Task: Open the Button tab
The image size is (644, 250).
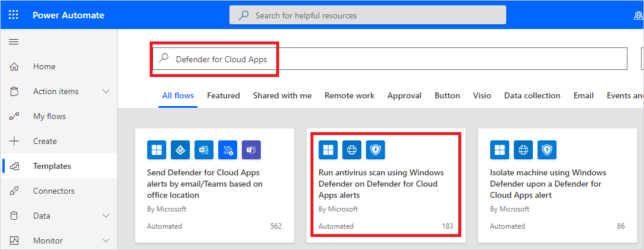Action: point(447,96)
